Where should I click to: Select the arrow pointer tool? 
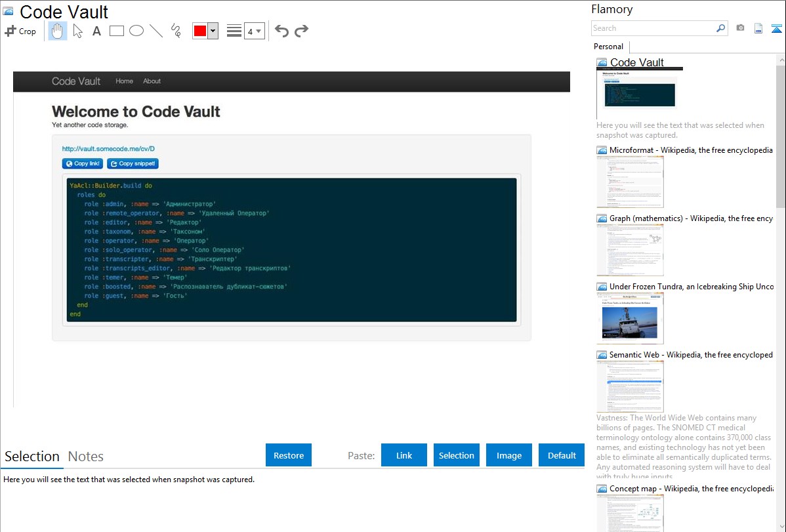pos(77,31)
